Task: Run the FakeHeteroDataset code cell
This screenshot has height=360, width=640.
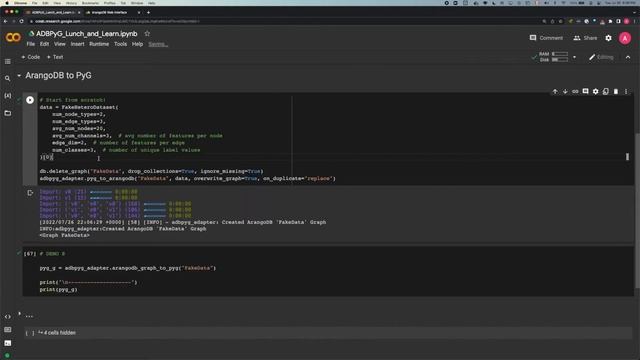Action: [30, 100]
